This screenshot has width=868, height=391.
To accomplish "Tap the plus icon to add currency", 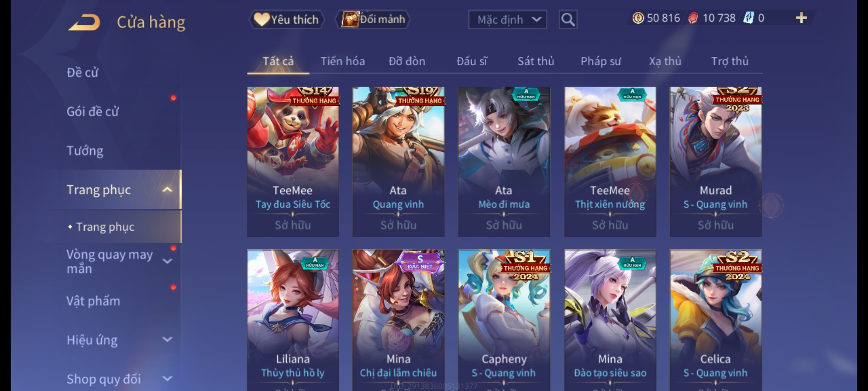I will (801, 18).
